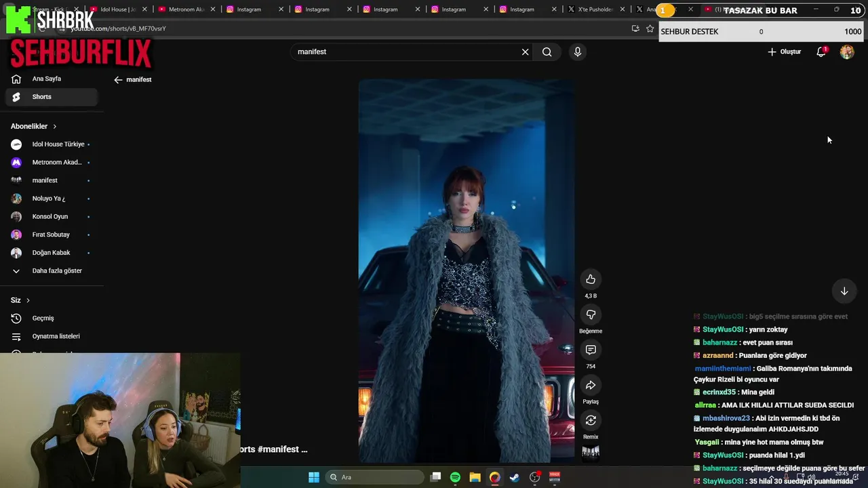This screenshot has width=868, height=488.
Task: Bookmark this page with star icon
Action: coord(650,28)
